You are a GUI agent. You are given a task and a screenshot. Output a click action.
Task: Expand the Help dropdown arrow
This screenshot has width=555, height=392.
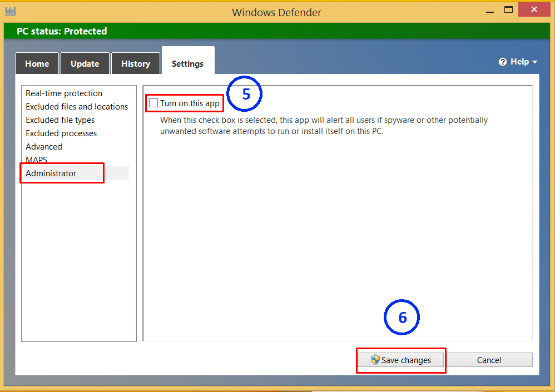pyautogui.click(x=535, y=62)
